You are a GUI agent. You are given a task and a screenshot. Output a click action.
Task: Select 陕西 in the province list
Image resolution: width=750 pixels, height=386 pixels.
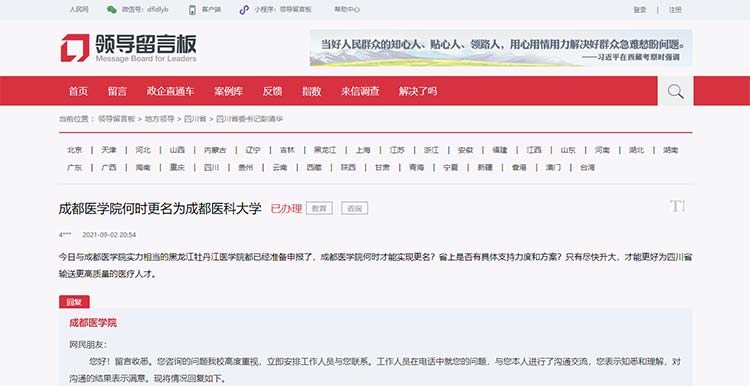tap(348, 167)
